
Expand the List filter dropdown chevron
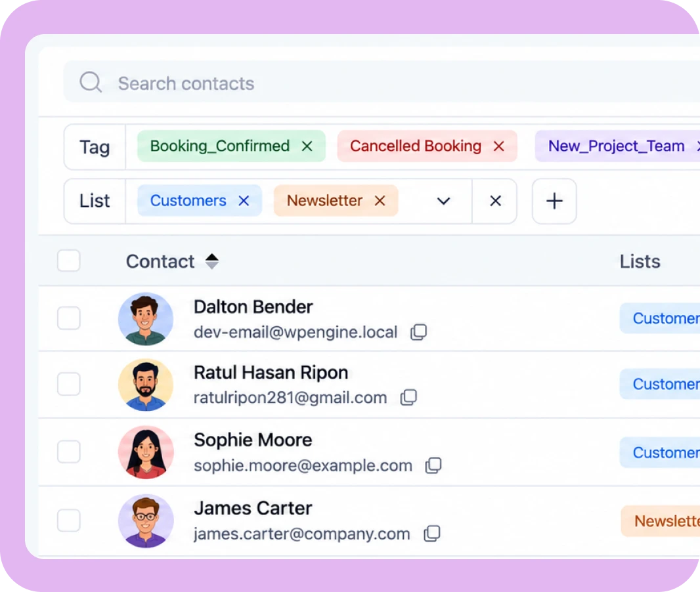coord(443,201)
